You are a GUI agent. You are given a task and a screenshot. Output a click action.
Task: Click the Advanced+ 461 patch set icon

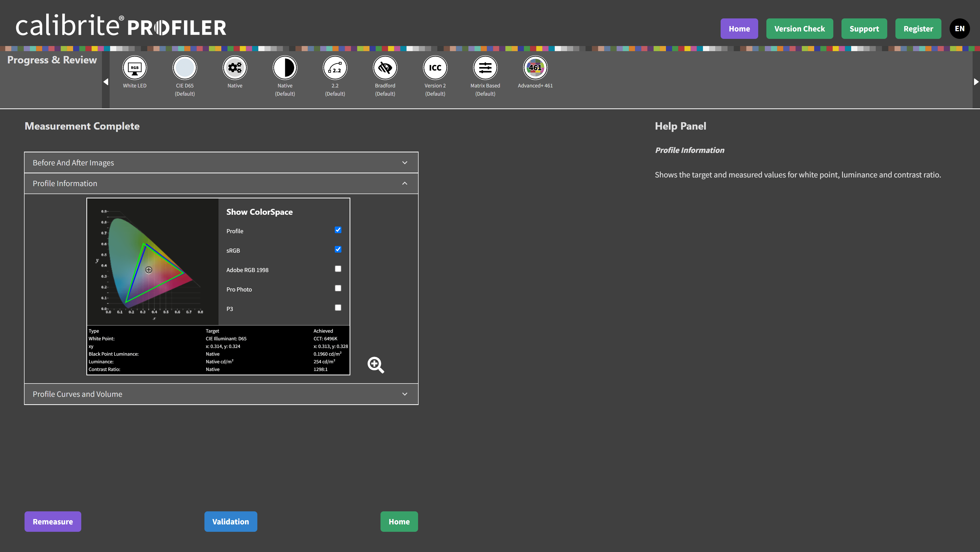click(x=535, y=68)
